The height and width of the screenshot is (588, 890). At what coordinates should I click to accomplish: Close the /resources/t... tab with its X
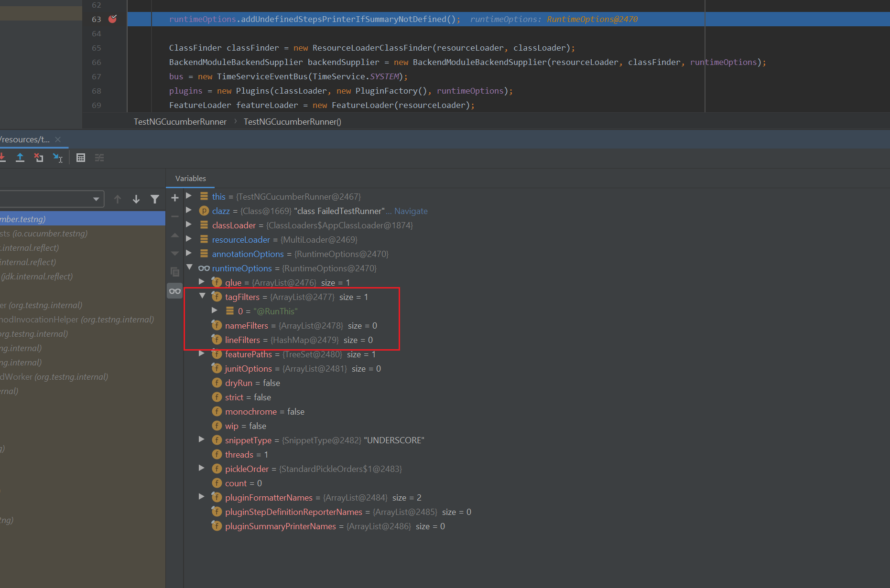click(x=58, y=139)
